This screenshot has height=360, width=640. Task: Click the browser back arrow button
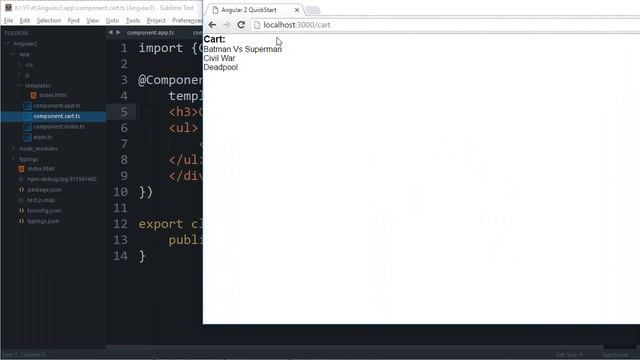pyautogui.click(x=212, y=25)
